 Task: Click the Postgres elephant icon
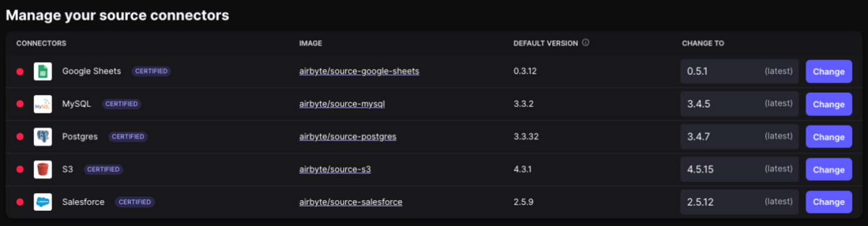click(x=43, y=137)
